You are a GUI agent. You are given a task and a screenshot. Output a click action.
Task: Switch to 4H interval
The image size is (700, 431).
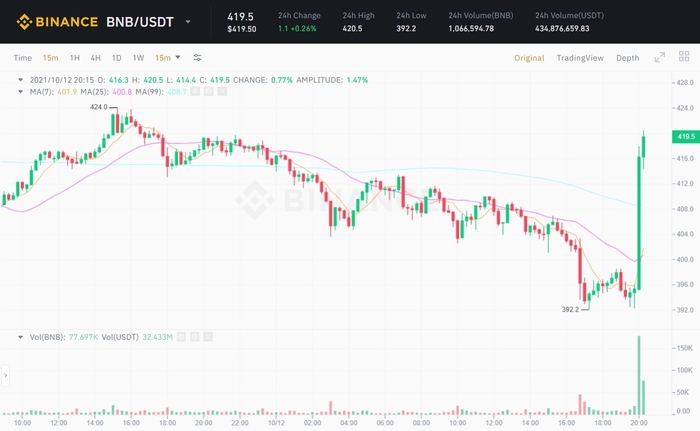(x=96, y=58)
